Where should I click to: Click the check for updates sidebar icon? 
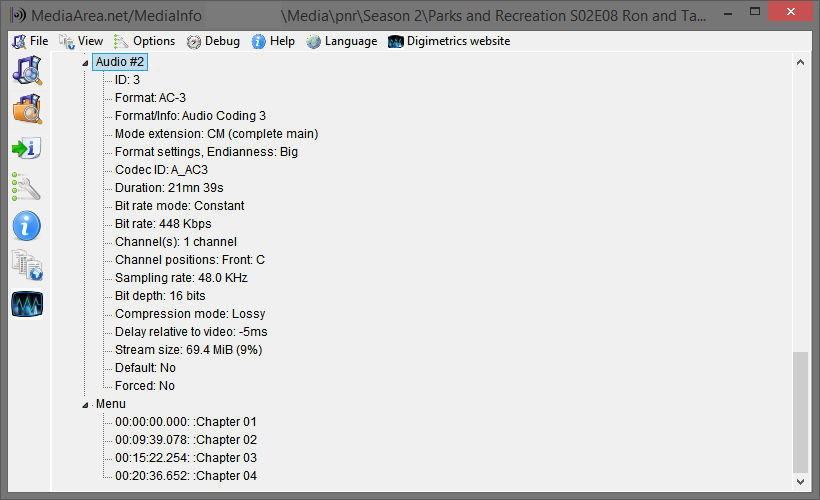click(27, 265)
